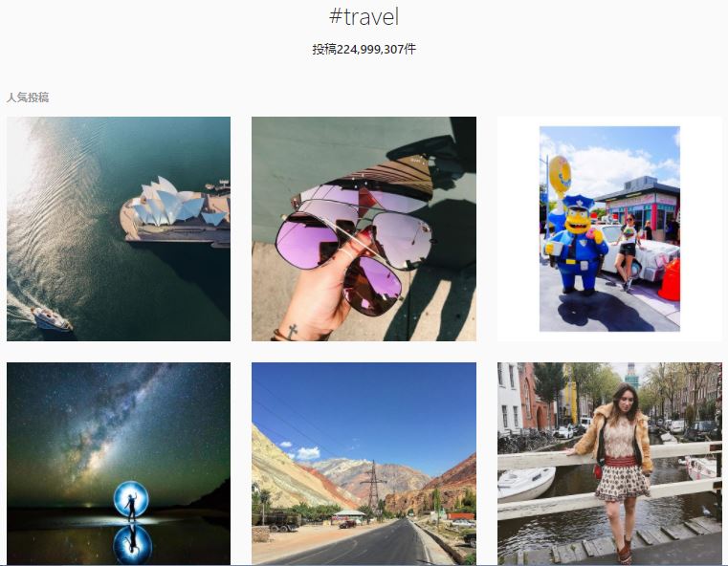Click the cross tattoo on the wrist
Viewport: 728px width, 566px height.
coord(292,332)
